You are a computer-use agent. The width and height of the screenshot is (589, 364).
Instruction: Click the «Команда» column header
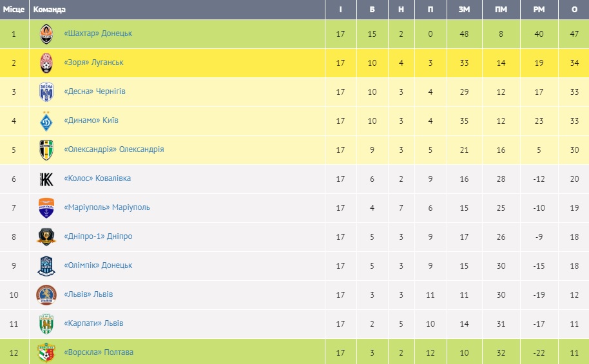click(49, 10)
